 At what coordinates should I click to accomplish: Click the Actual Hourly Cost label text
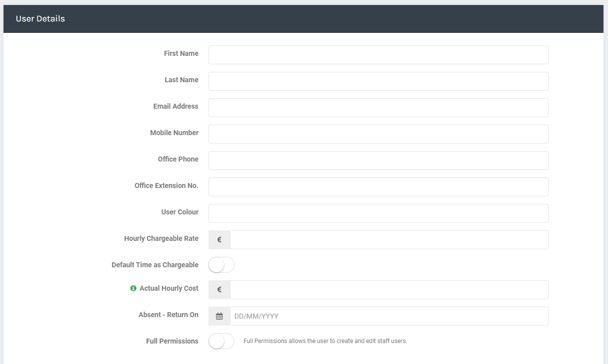(x=169, y=288)
